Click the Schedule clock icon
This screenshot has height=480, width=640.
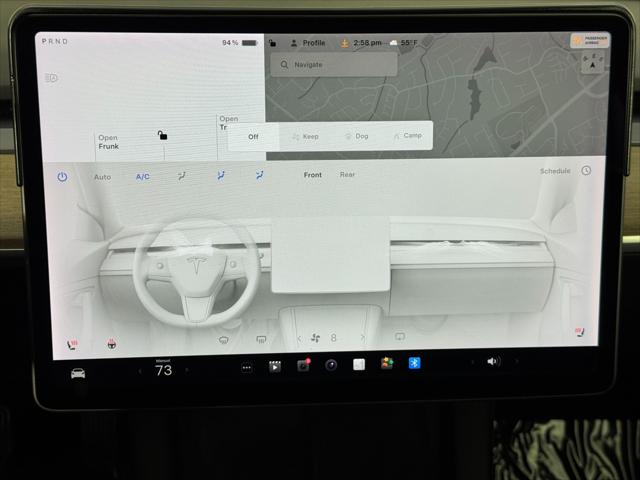coord(586,171)
